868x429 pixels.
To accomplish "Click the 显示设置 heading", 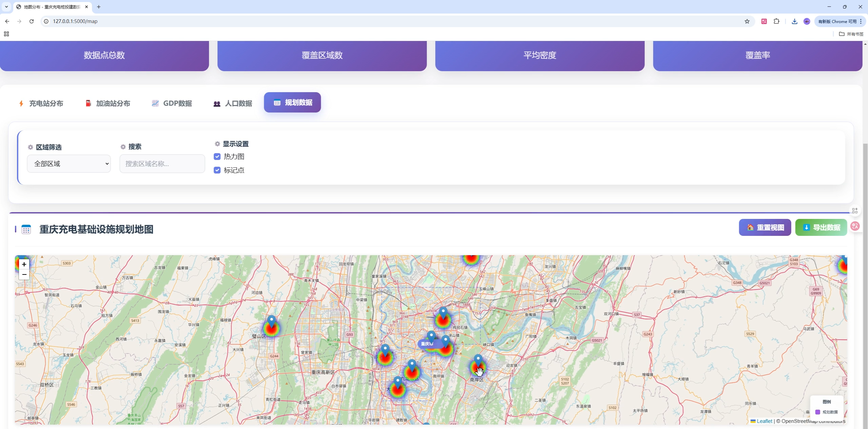I will click(x=236, y=144).
